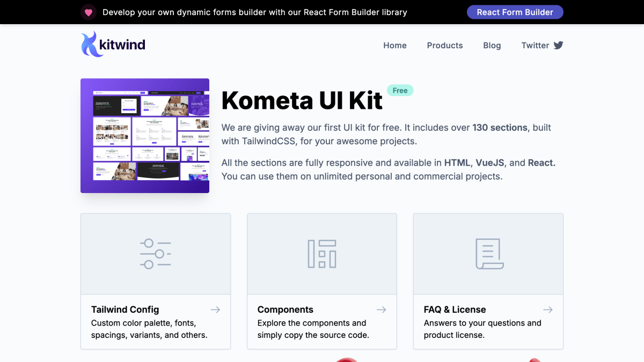Open the Twitter link text
The image size is (644, 362).
click(x=535, y=46)
